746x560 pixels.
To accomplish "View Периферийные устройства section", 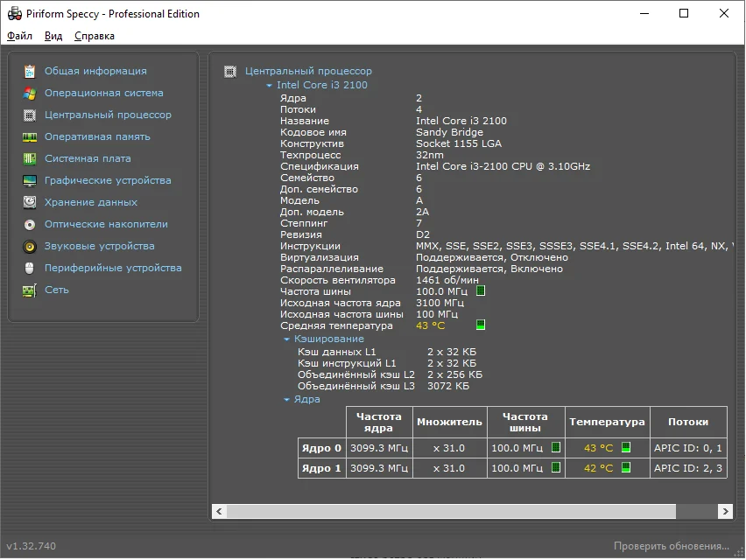I will coord(113,268).
